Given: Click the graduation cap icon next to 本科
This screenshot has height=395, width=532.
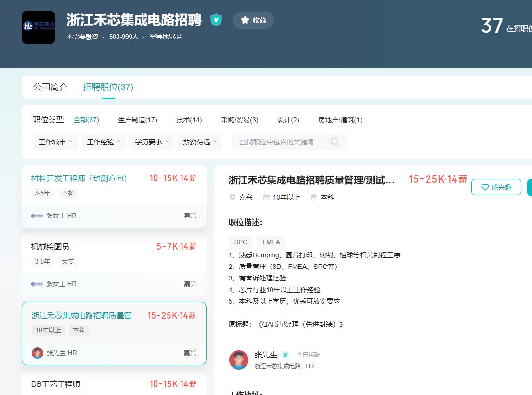Looking at the screenshot, I should coord(314,197).
